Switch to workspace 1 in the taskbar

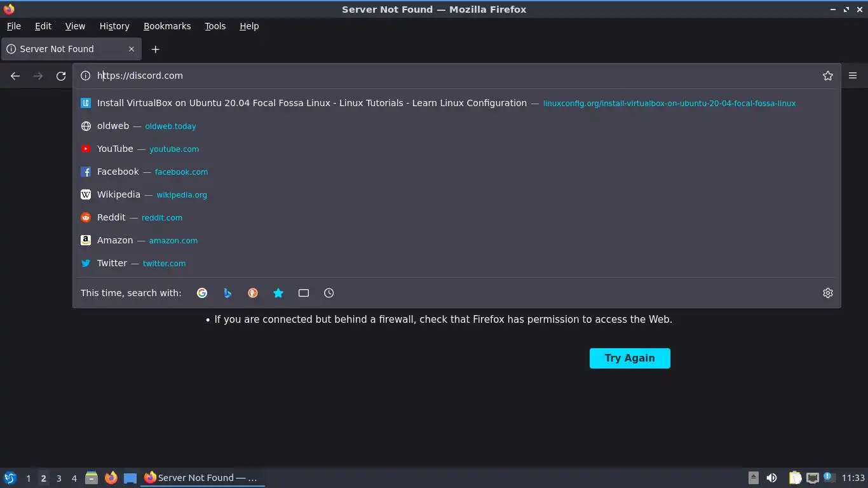28,478
